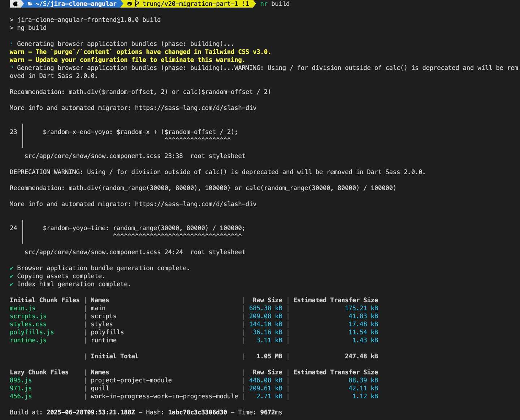Click the spinner icon before Generating browser application
Screen dimensions: 520x420
(x=11, y=44)
